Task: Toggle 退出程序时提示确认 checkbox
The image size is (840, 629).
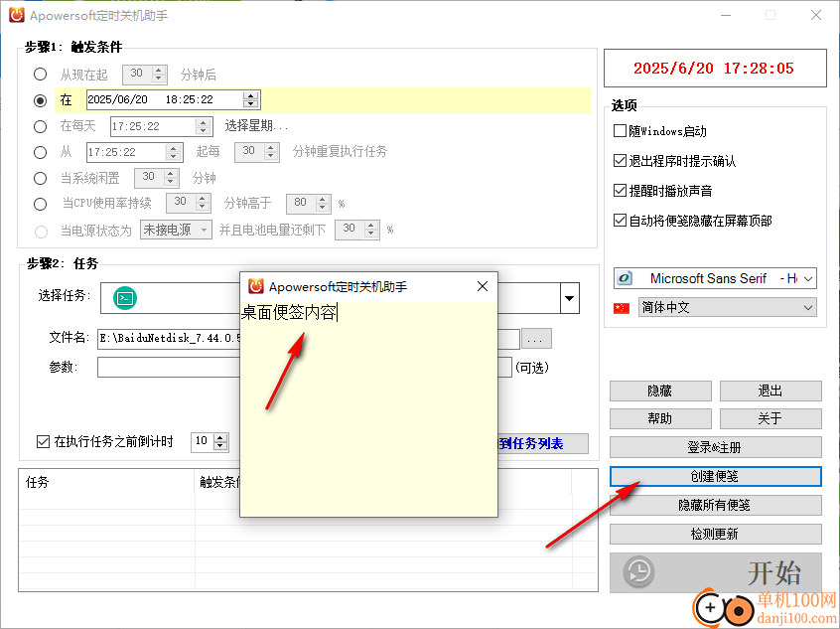Action: 620,160
